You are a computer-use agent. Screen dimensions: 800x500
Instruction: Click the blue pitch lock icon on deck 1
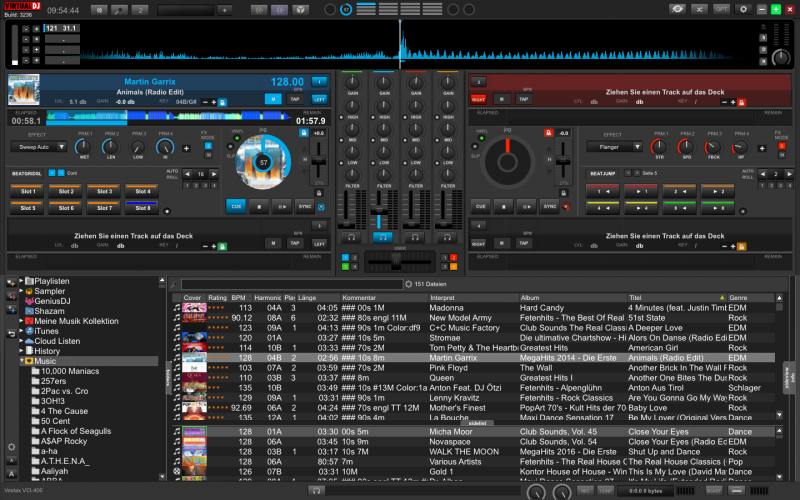pyautogui.click(x=304, y=133)
